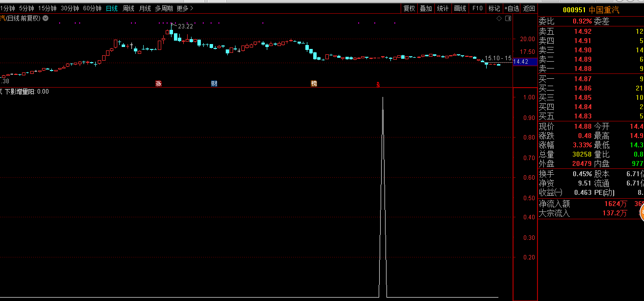Click the 14.42 price marker on axis
The height and width of the screenshot is (301, 644).
coord(521,62)
